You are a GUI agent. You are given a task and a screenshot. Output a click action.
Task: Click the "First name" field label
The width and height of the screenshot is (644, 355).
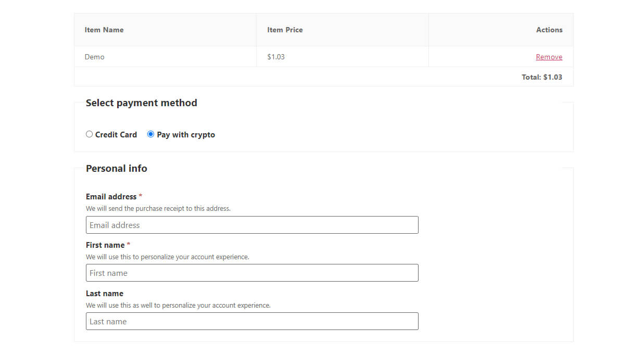tap(105, 245)
